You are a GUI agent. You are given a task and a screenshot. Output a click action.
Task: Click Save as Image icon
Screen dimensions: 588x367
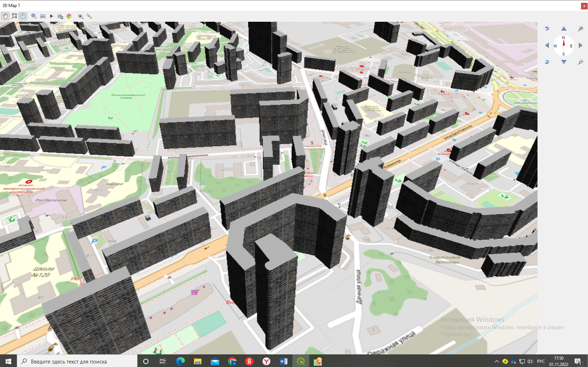tap(60, 16)
